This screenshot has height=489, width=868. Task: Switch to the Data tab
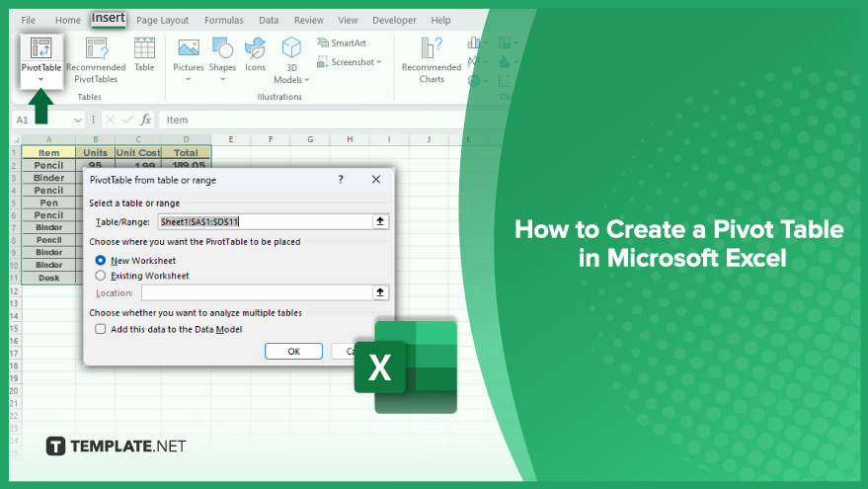(x=269, y=20)
